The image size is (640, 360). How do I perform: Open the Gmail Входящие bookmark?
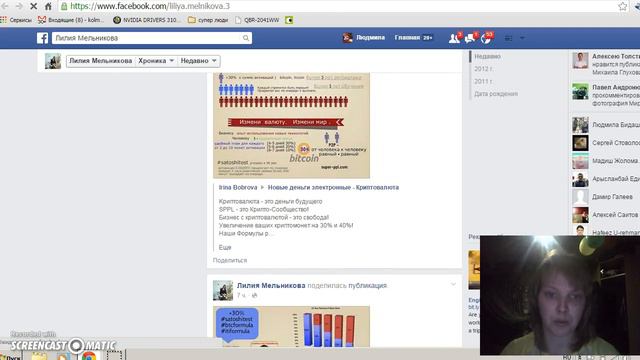(x=71, y=20)
